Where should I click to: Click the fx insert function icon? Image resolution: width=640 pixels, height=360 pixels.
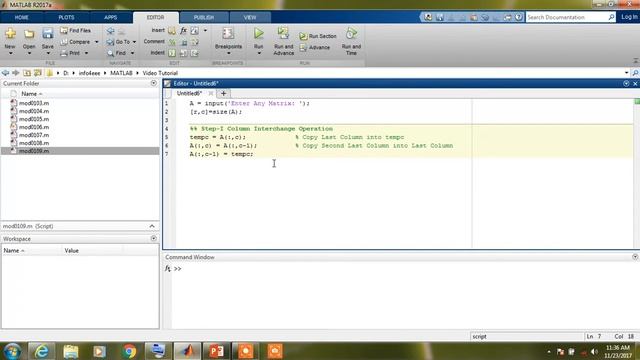(x=183, y=31)
